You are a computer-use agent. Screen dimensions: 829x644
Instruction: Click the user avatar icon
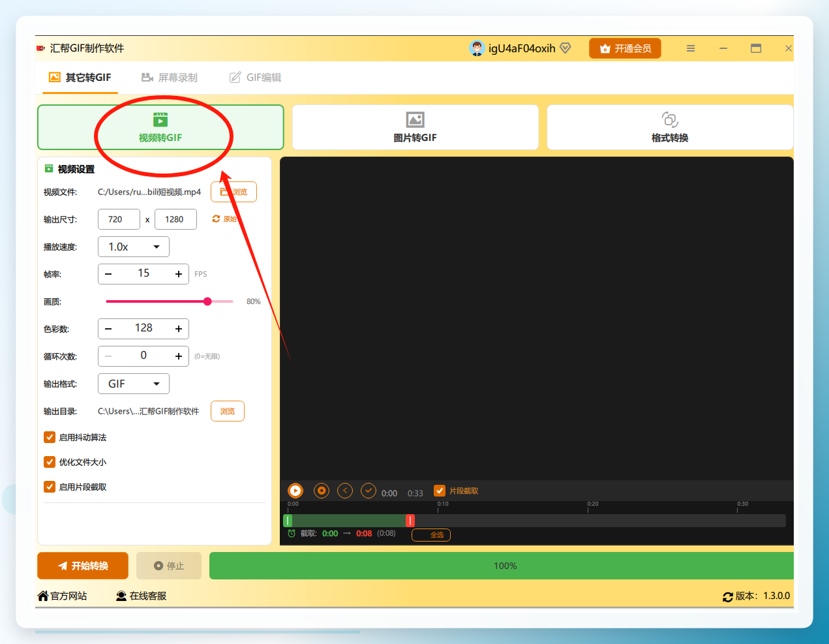pos(477,48)
